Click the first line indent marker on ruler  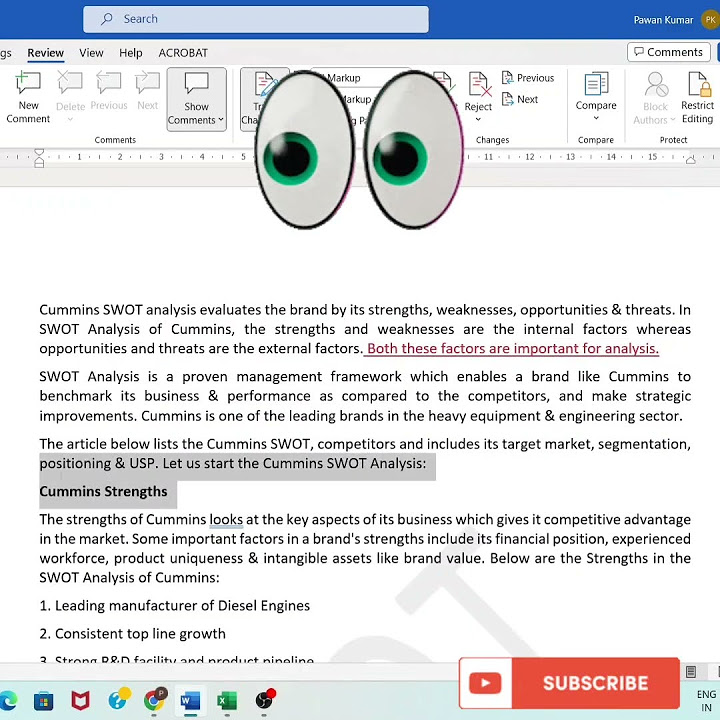(x=39, y=152)
